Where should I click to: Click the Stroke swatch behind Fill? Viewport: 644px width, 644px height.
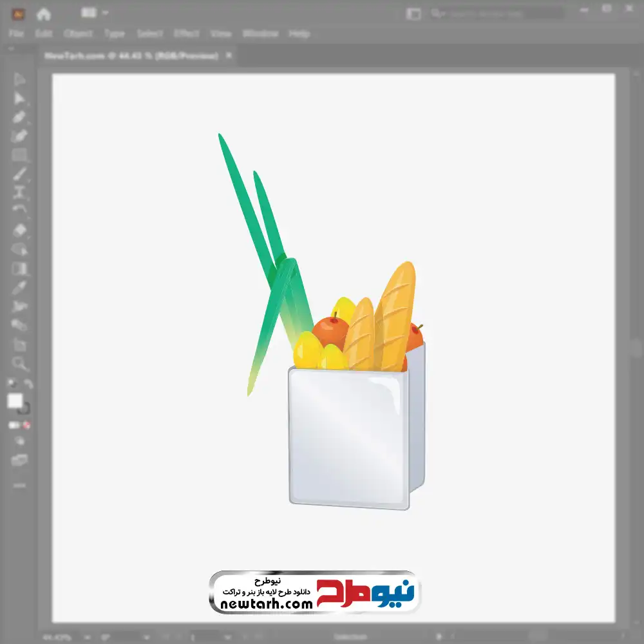coord(24,408)
